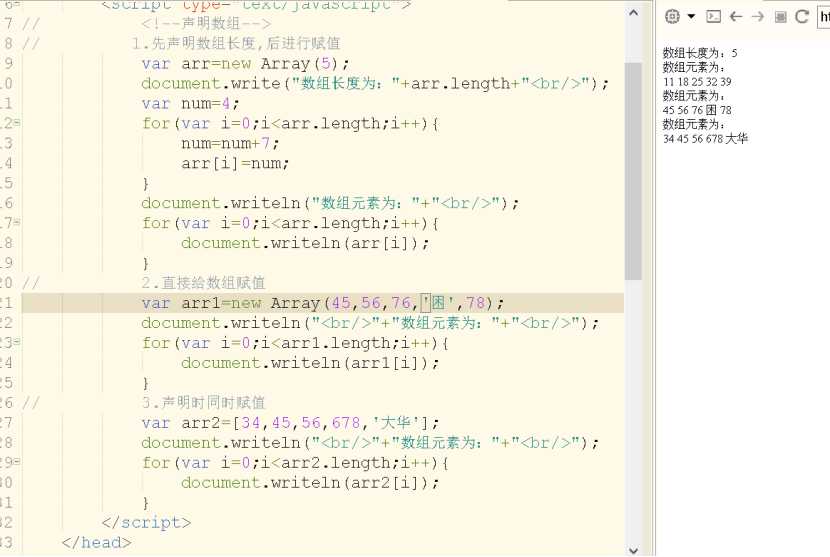The height and width of the screenshot is (557, 830).
Task: Focus the preview URL address field
Action: click(x=824, y=17)
